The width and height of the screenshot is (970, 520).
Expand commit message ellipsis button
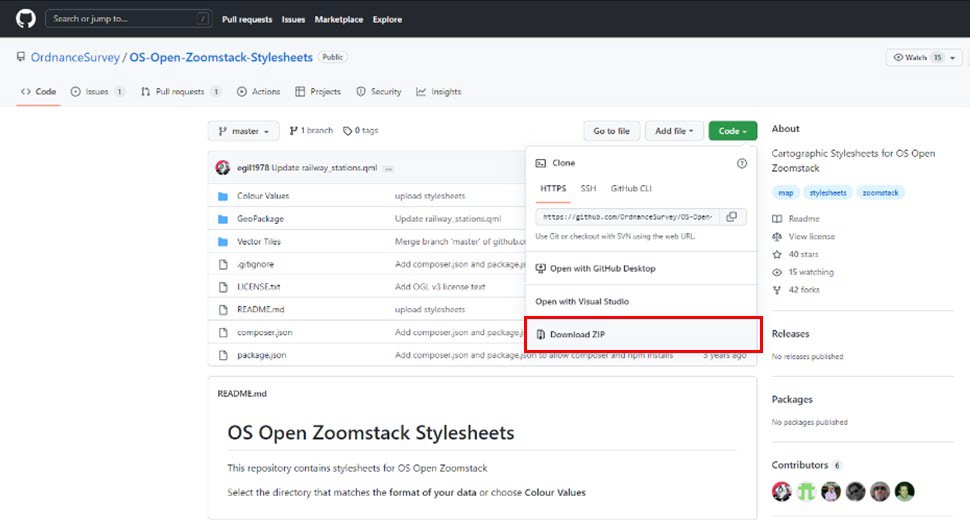coord(388,168)
